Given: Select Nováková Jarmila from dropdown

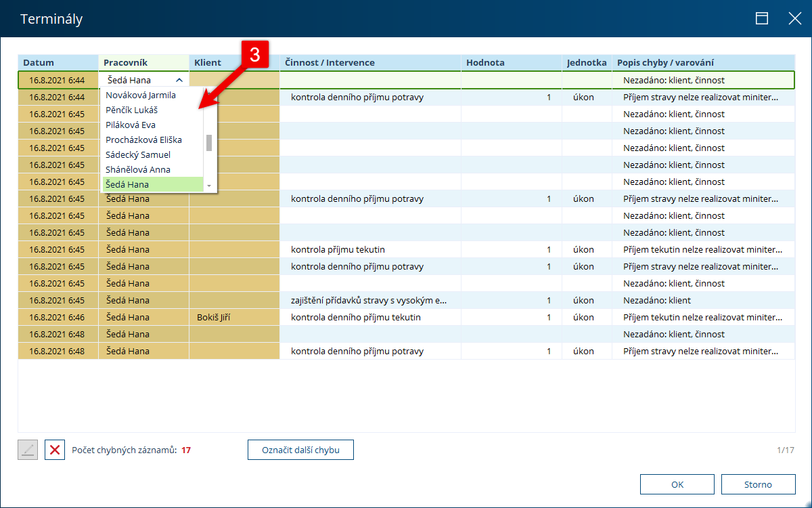Looking at the screenshot, I should [153, 96].
